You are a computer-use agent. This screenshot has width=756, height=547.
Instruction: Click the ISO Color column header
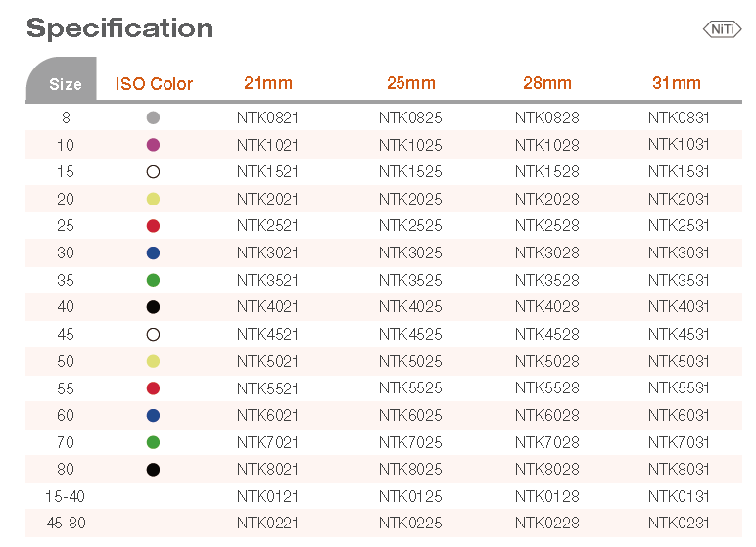pyautogui.click(x=154, y=84)
